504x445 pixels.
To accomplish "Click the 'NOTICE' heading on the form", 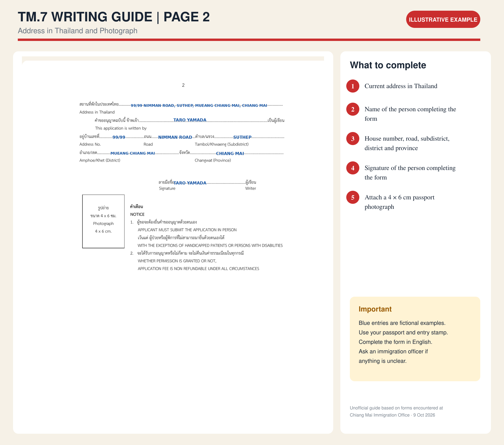I will click(137, 214).
